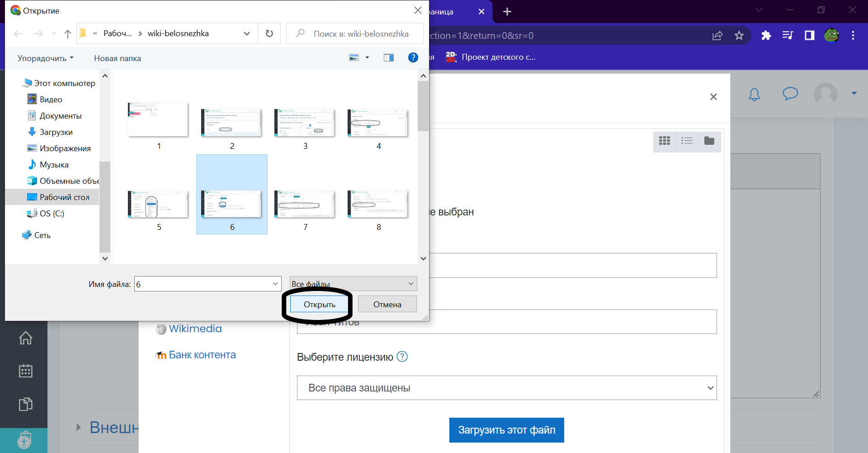The height and width of the screenshot is (453, 868).
Task: Click Новая папка in dialog toolbar
Action: click(x=118, y=58)
